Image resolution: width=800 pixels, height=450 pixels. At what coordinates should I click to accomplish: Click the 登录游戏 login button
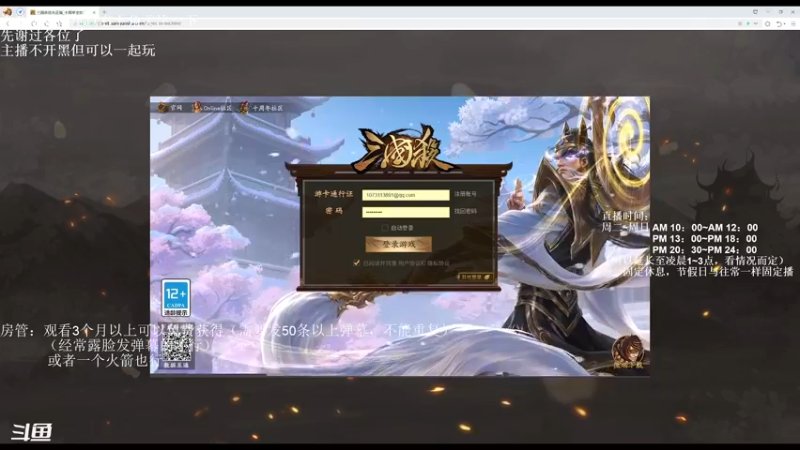(x=398, y=244)
